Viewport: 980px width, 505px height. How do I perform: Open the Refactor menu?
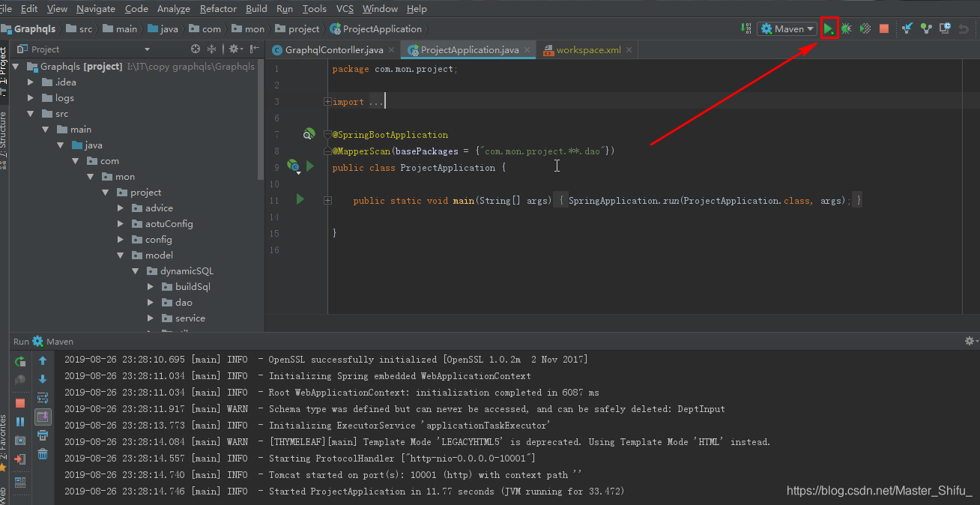point(218,8)
